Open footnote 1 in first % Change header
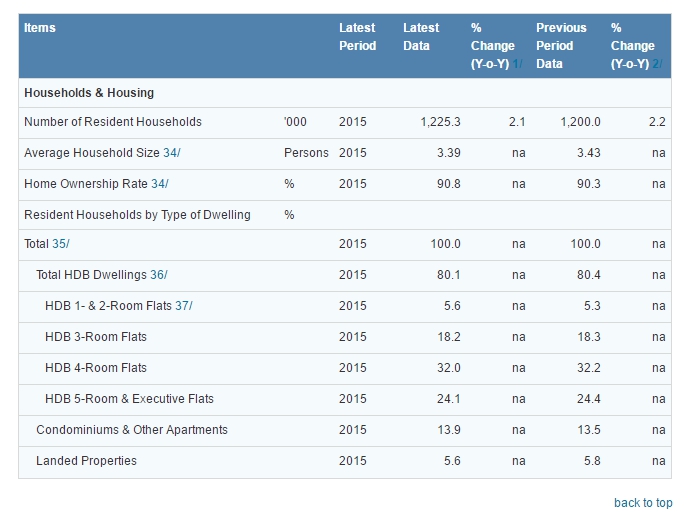Screen dimensions: 689x517 tap(518, 64)
